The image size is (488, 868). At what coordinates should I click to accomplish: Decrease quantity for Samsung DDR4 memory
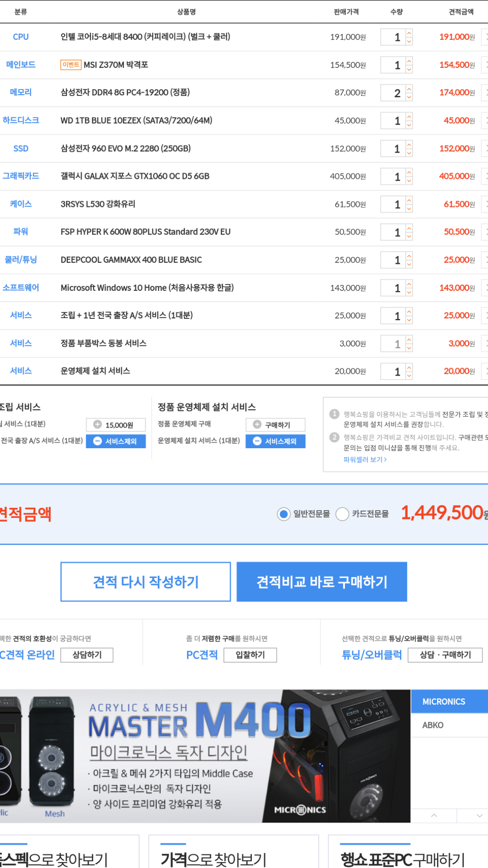pyautogui.click(x=409, y=97)
